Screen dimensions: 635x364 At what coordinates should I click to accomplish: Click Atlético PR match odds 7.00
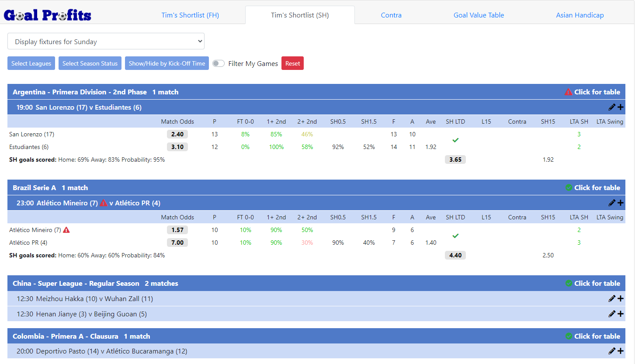pyautogui.click(x=177, y=243)
